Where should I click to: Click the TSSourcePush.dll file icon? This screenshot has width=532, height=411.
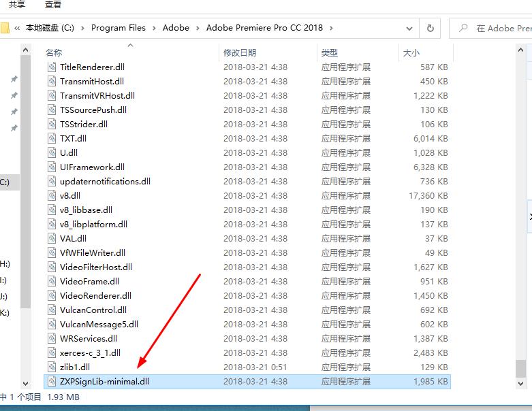tap(52, 110)
